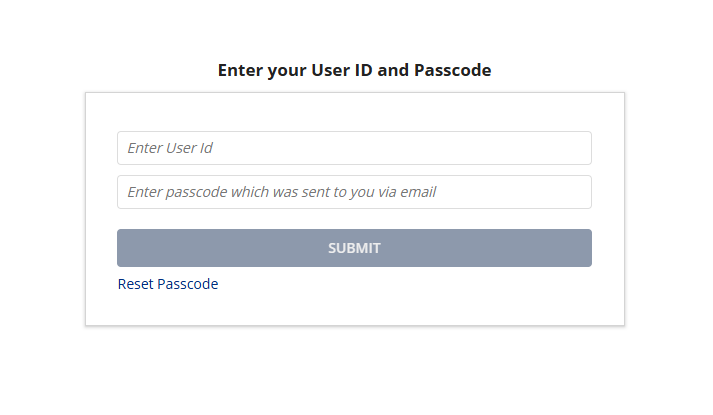Request a passcode reset via the link

pos(168,284)
